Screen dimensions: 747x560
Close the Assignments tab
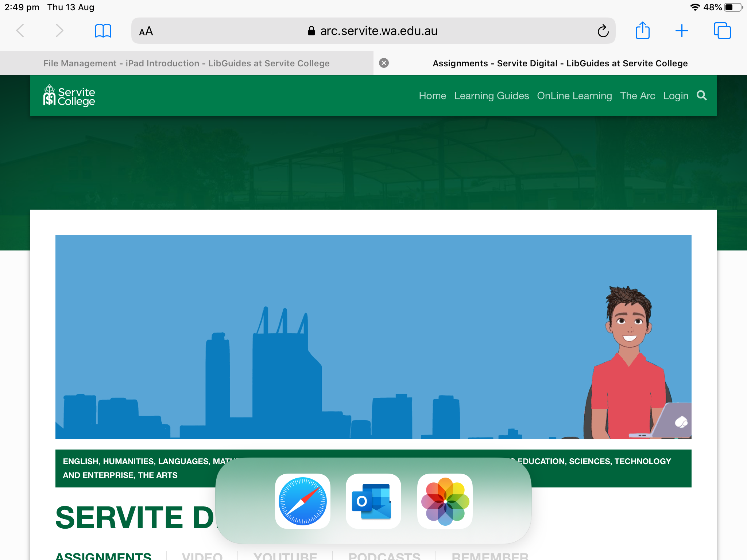384,63
